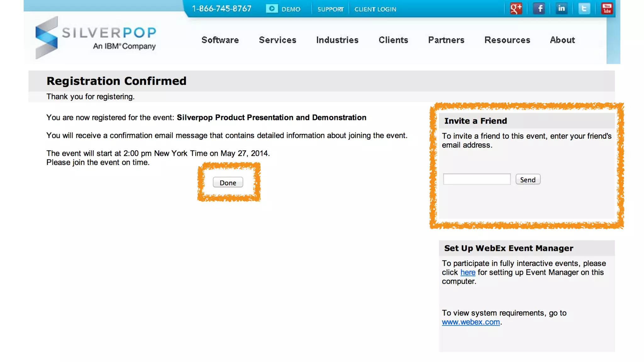644x362 pixels.
Task: Go to the Clients section
Action: click(393, 40)
